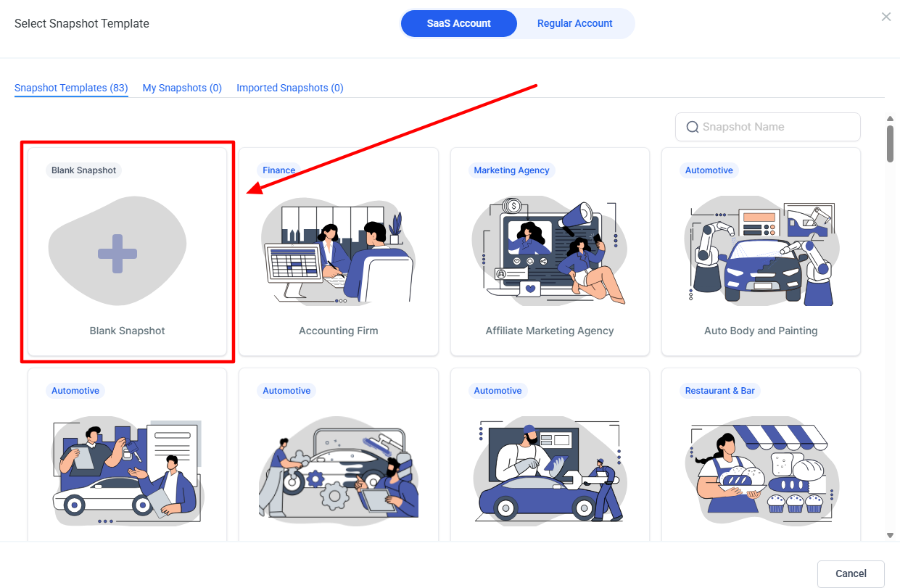Select the Blank Snapshot plus icon
Image resolution: width=900 pixels, height=588 pixels.
117,254
